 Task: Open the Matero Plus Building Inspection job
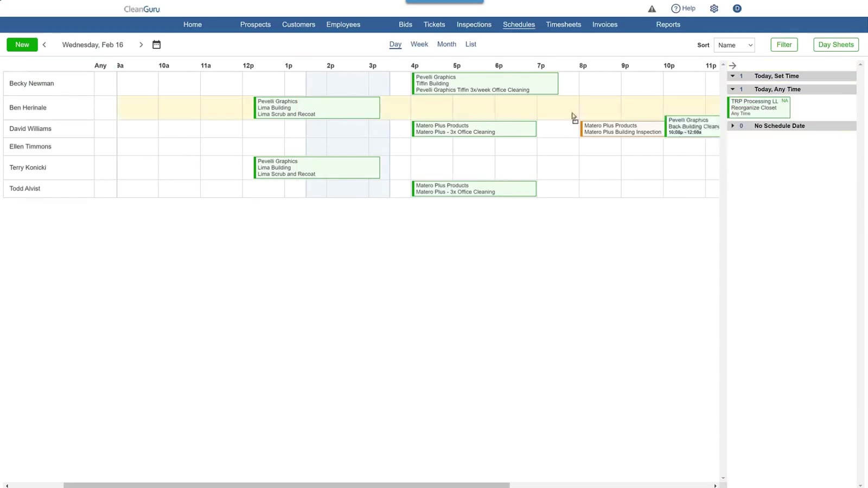[623, 129]
